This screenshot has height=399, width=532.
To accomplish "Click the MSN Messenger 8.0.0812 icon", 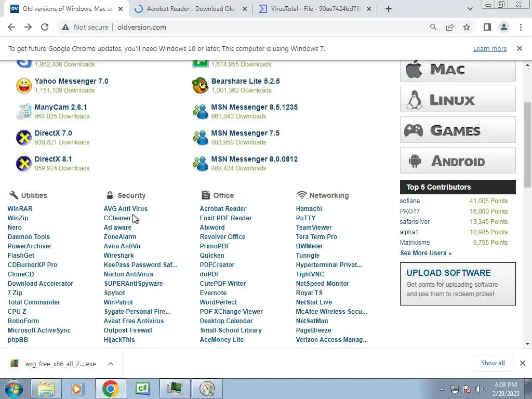I will [x=200, y=164].
